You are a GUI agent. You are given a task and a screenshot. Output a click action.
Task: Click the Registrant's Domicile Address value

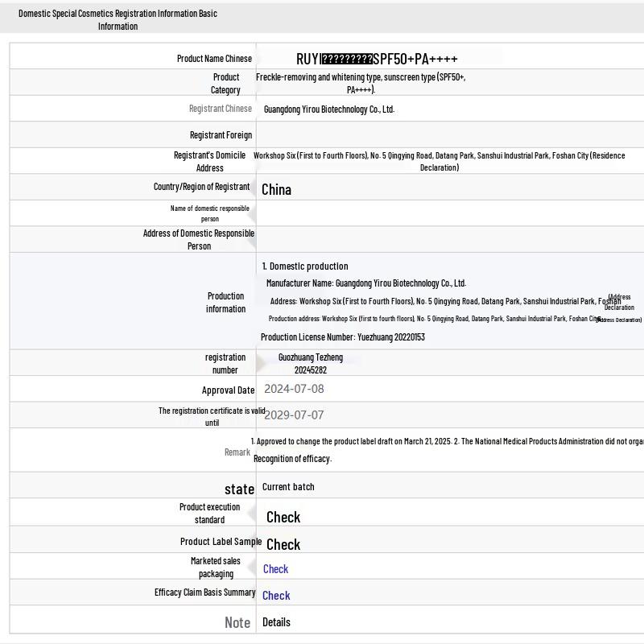tap(439, 161)
